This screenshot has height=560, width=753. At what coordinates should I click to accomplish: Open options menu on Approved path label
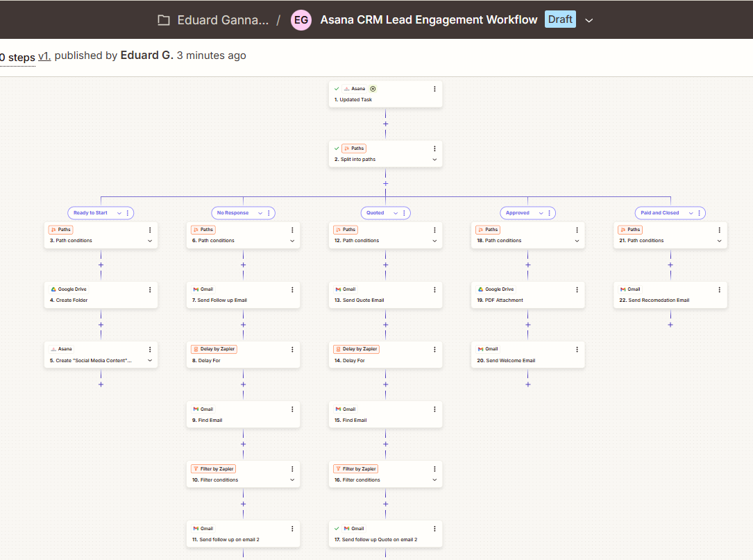[x=550, y=213]
